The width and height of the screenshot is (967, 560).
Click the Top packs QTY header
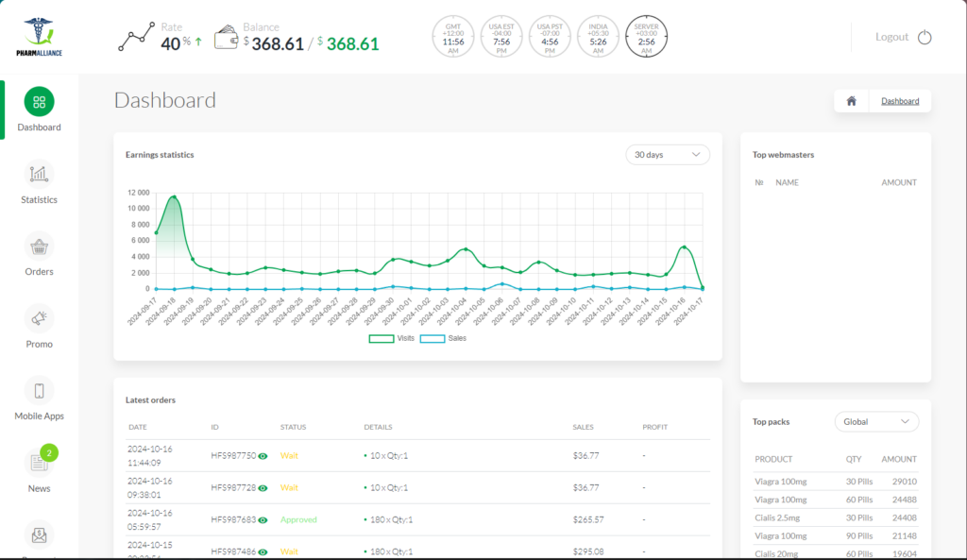point(854,460)
